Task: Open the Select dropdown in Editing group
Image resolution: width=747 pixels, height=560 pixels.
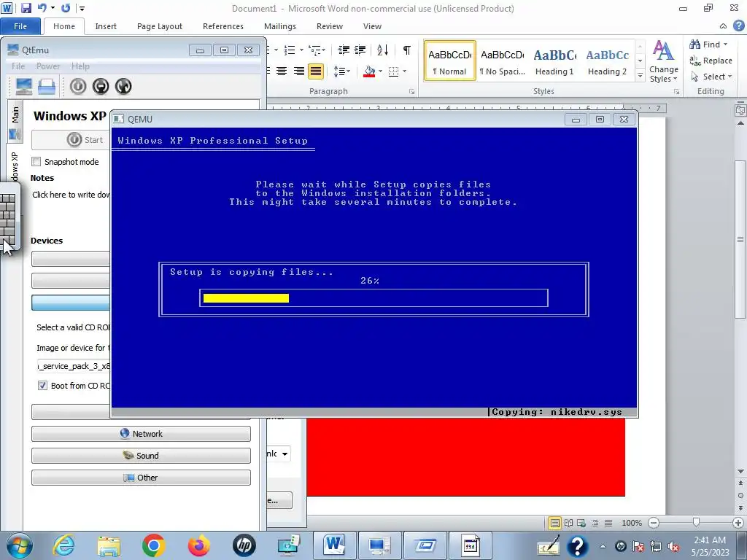Action: 711,77
